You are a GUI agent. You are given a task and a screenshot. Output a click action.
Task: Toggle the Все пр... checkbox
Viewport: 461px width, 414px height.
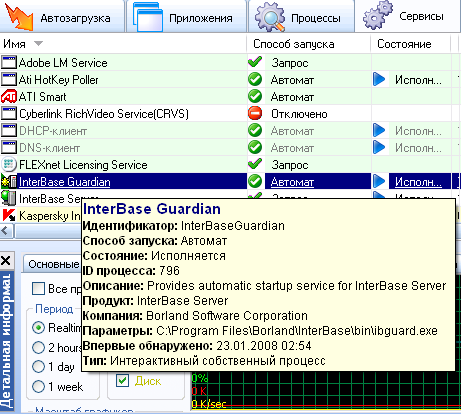38,288
